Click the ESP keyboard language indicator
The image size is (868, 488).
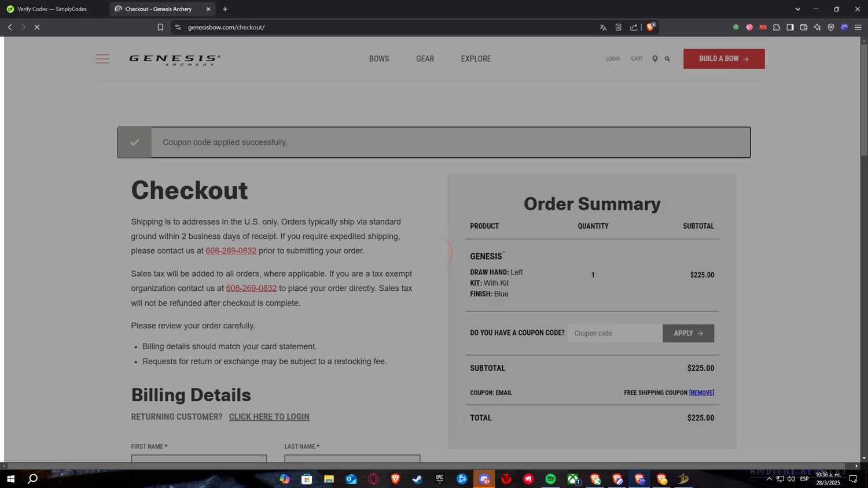click(804, 479)
